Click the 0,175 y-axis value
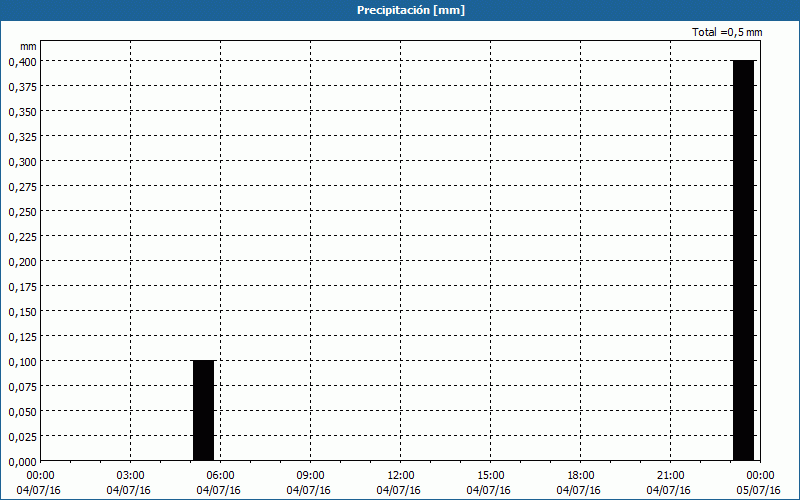The width and height of the screenshot is (800, 500). [22, 287]
